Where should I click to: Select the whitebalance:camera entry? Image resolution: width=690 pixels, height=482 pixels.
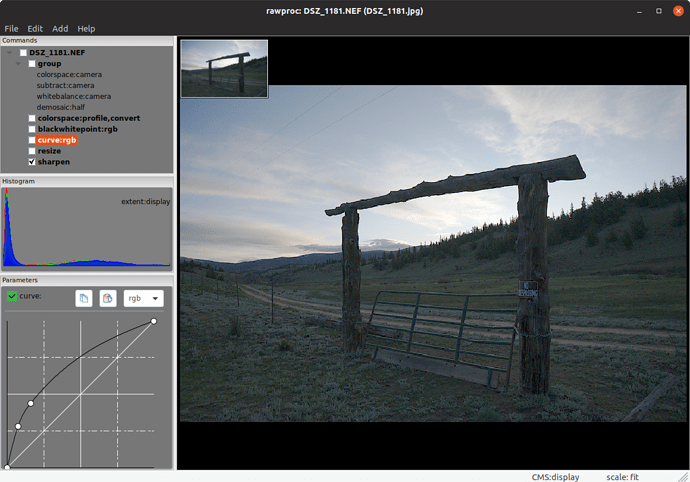pyautogui.click(x=73, y=96)
